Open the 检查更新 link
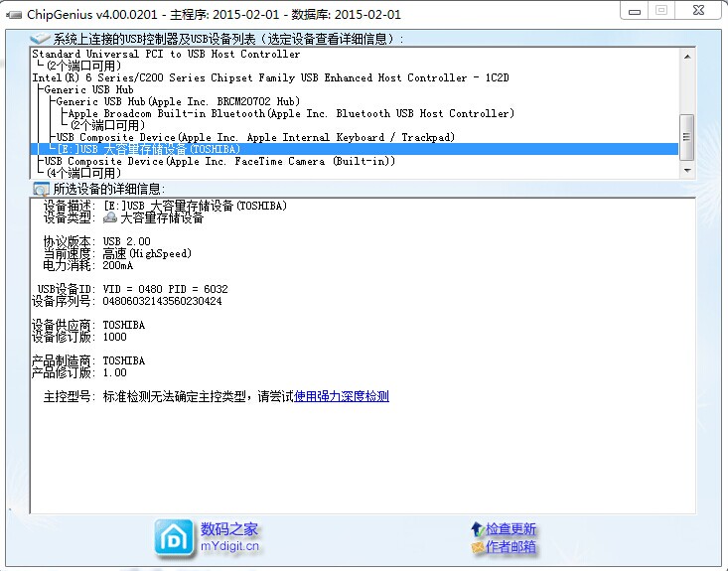Image resolution: width=728 pixels, height=571 pixels. (510, 529)
